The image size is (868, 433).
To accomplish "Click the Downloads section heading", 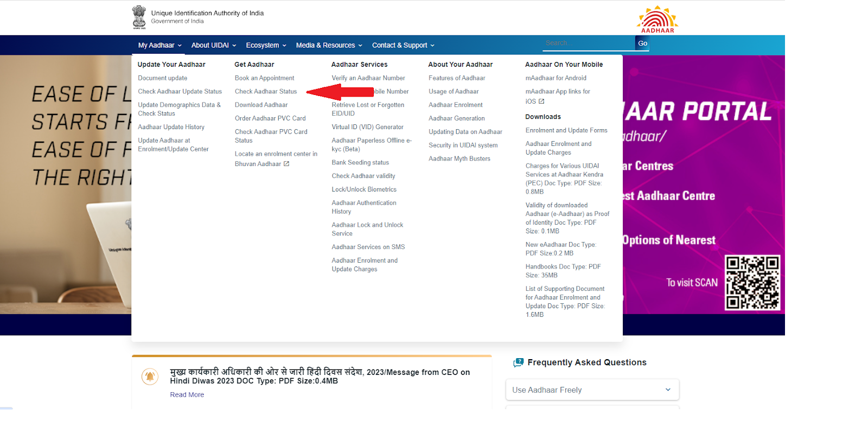I will pos(543,117).
